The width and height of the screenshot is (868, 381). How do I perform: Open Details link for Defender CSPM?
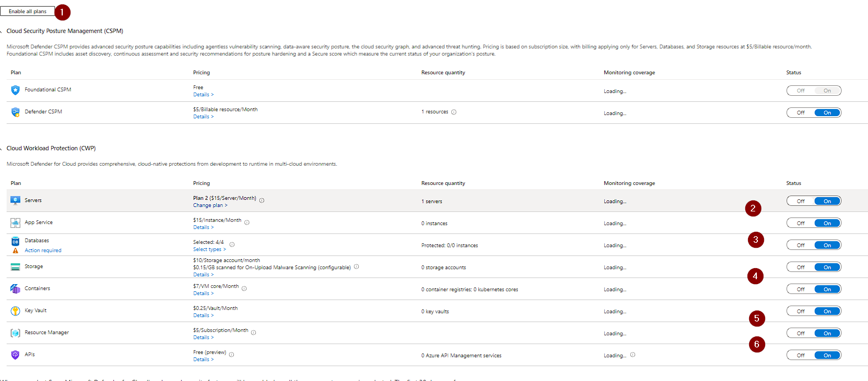(204, 117)
